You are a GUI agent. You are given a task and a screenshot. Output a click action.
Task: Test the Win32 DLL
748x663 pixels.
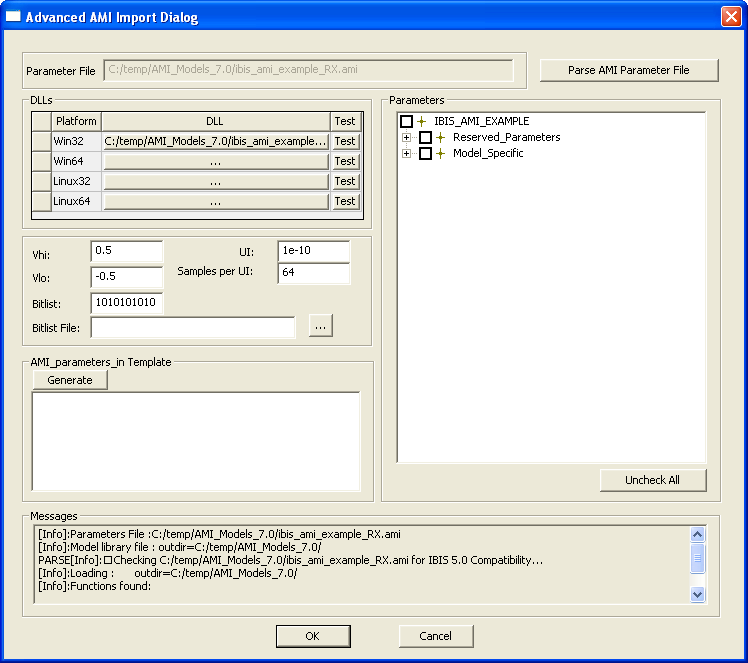[x=345, y=141]
